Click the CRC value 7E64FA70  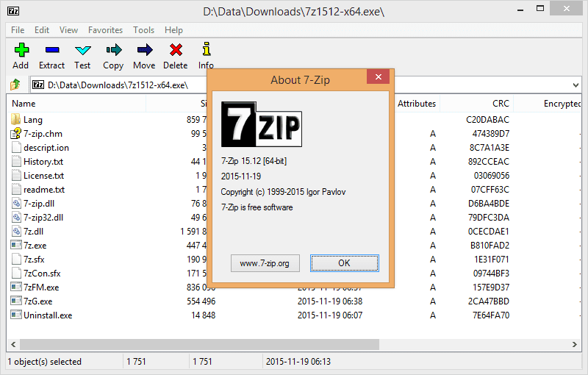pos(491,315)
